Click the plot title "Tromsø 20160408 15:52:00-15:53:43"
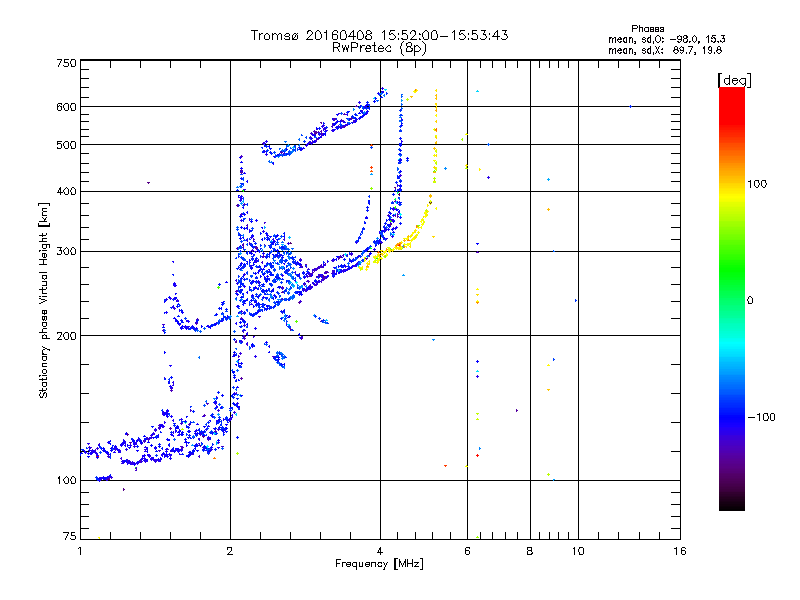Image resolution: width=800 pixels, height=600 pixels. [x=379, y=35]
